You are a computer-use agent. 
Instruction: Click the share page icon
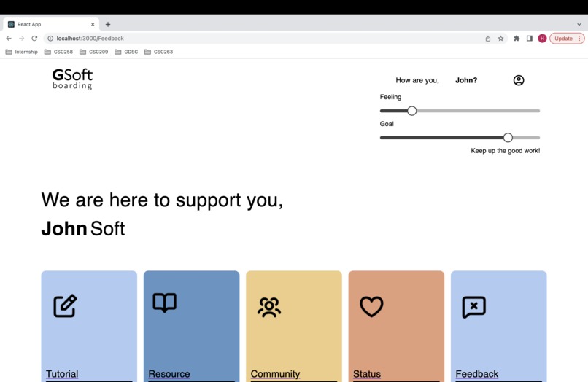point(488,38)
